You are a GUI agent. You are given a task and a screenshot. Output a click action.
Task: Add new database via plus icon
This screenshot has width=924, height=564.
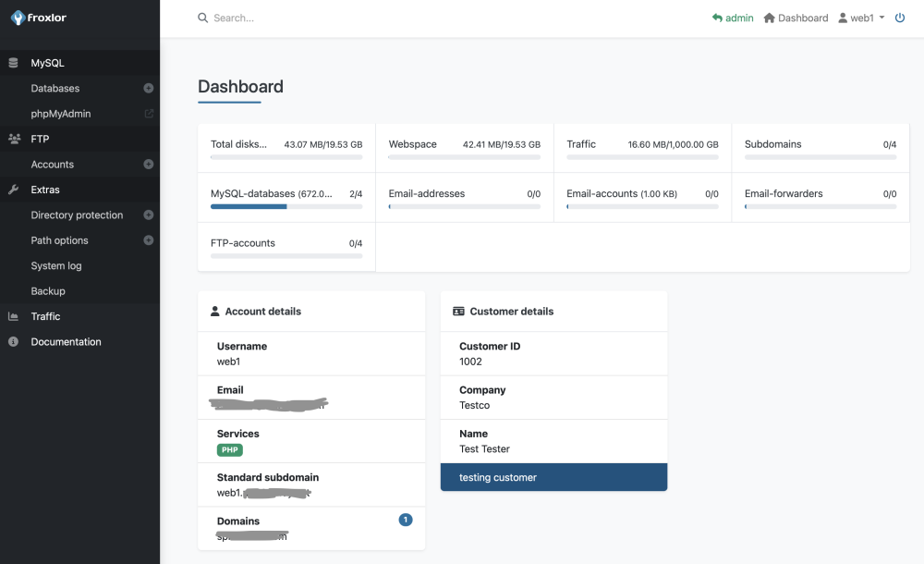pos(148,89)
